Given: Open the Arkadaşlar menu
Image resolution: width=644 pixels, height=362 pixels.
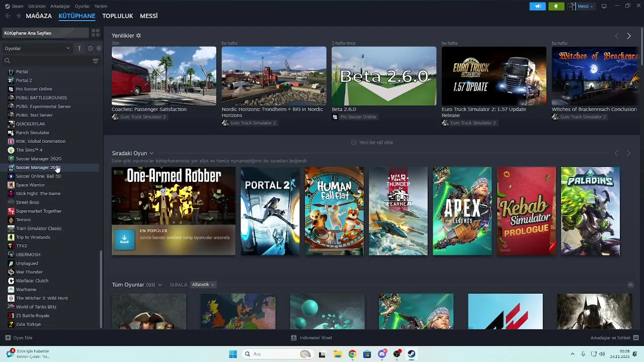Looking at the screenshot, I should pyautogui.click(x=60, y=6).
